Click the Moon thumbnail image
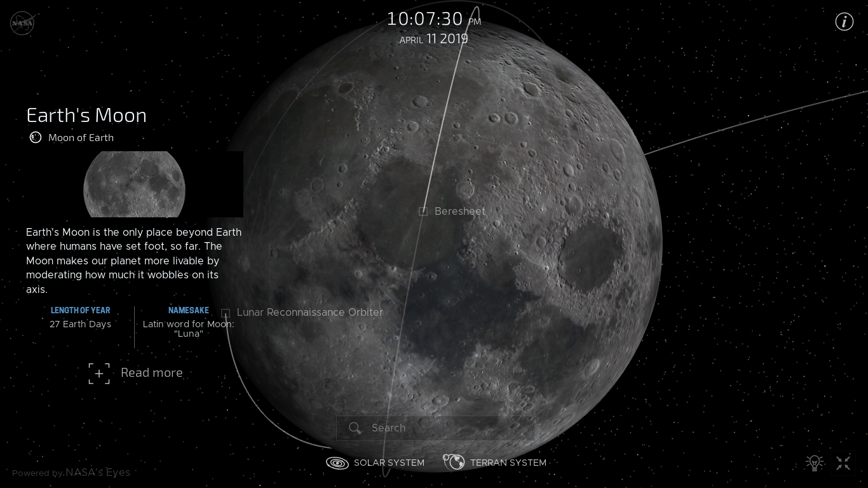868x488 pixels. (x=134, y=184)
